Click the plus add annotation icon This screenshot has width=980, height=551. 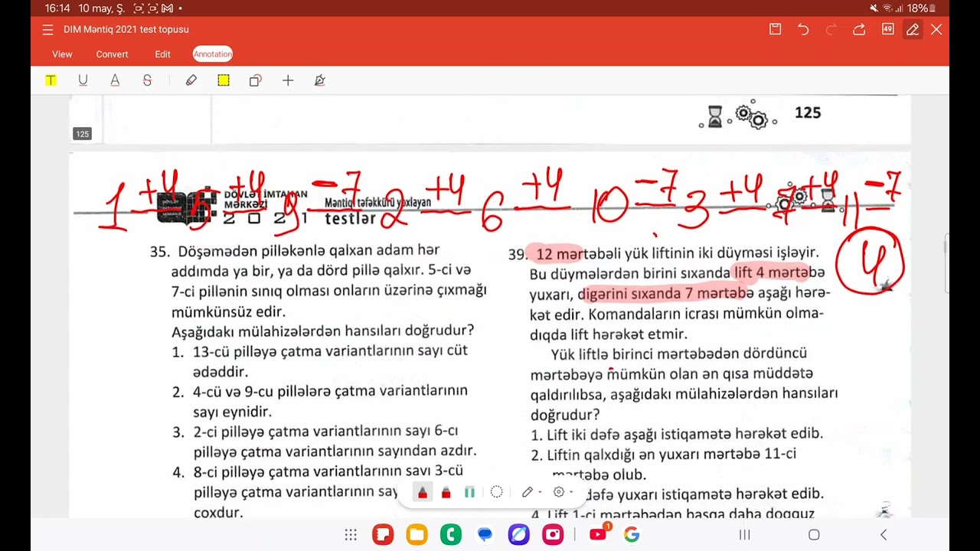tap(288, 80)
